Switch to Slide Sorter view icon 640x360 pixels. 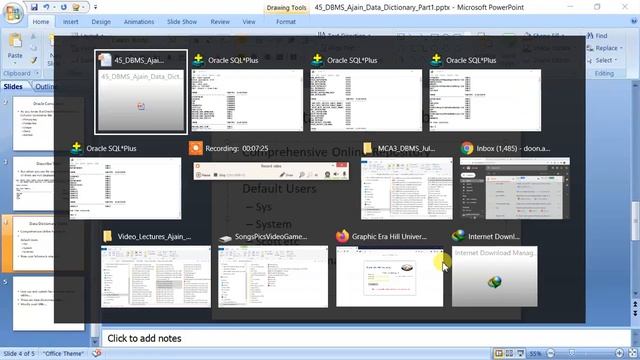click(509, 353)
